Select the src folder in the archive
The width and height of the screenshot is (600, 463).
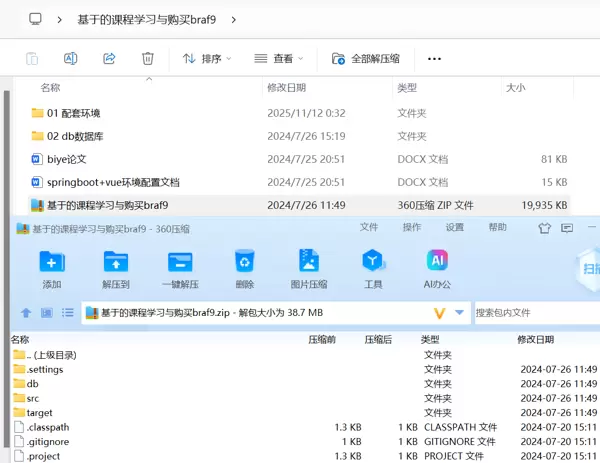pyautogui.click(x=33, y=398)
